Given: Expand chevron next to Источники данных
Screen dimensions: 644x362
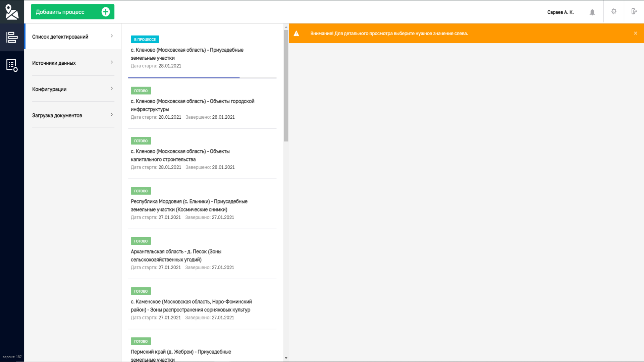Looking at the screenshot, I should [x=112, y=62].
